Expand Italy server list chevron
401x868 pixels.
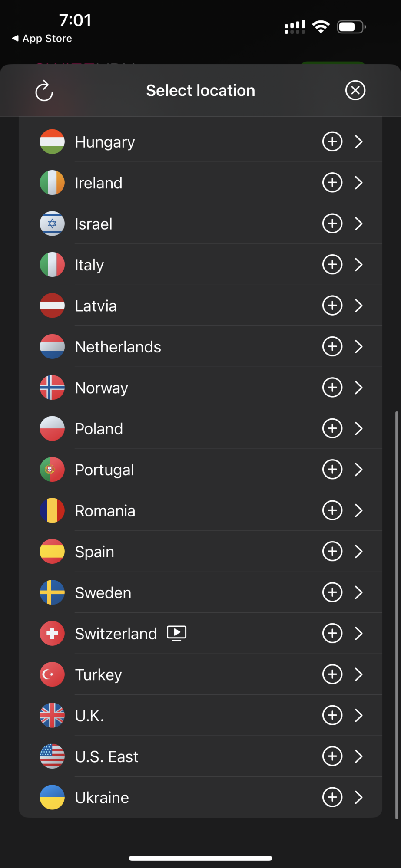tap(358, 265)
